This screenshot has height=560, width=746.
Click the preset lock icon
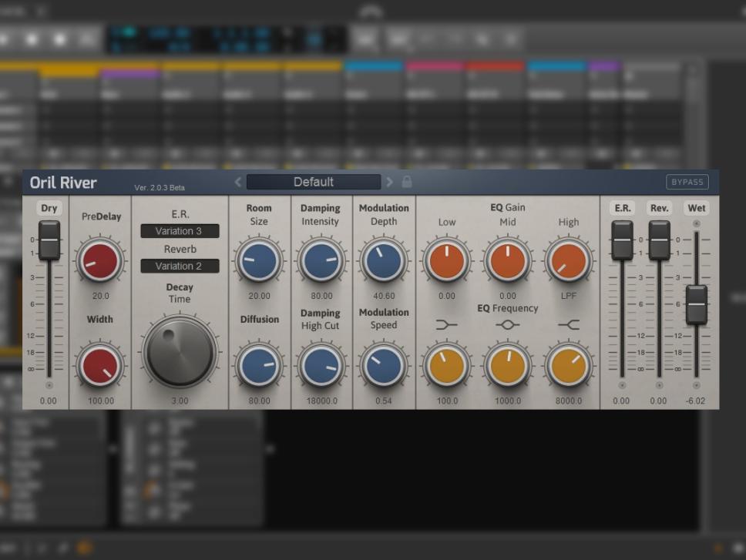[x=407, y=183]
